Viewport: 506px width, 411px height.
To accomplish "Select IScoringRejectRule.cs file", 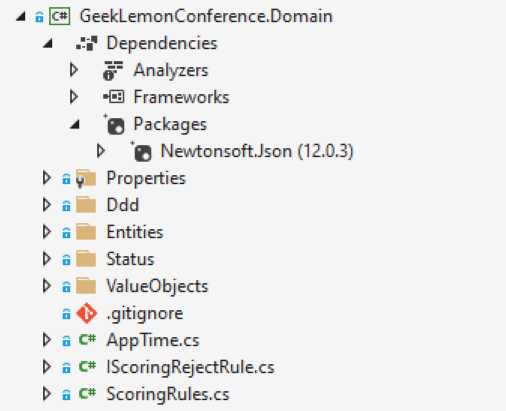I will coord(190,367).
